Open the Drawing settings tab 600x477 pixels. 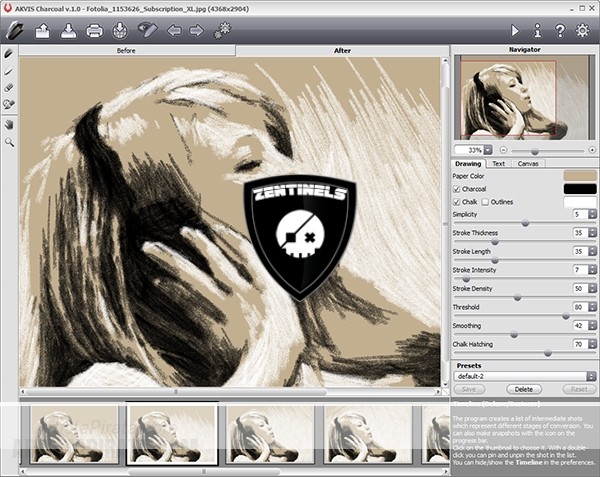468,164
